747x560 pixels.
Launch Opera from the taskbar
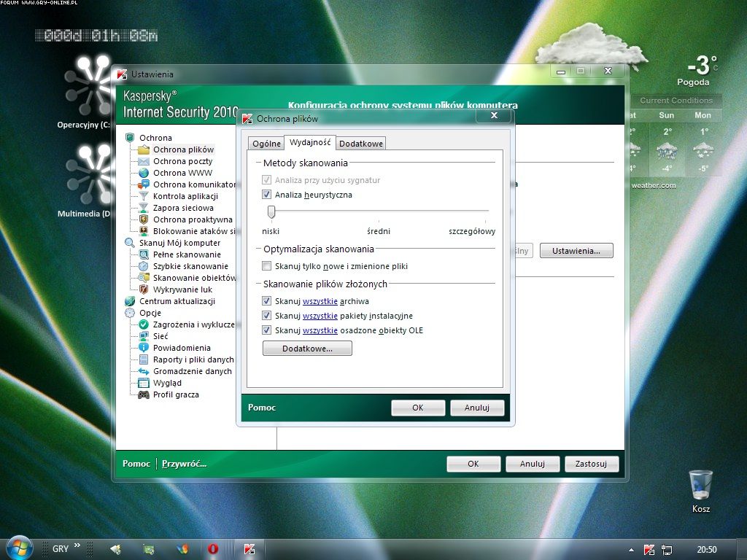213,549
